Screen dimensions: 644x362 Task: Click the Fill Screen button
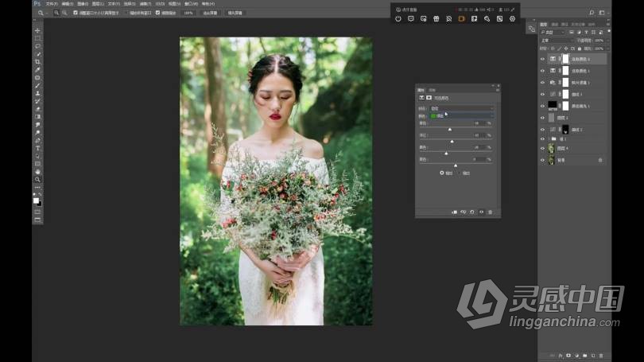click(235, 13)
